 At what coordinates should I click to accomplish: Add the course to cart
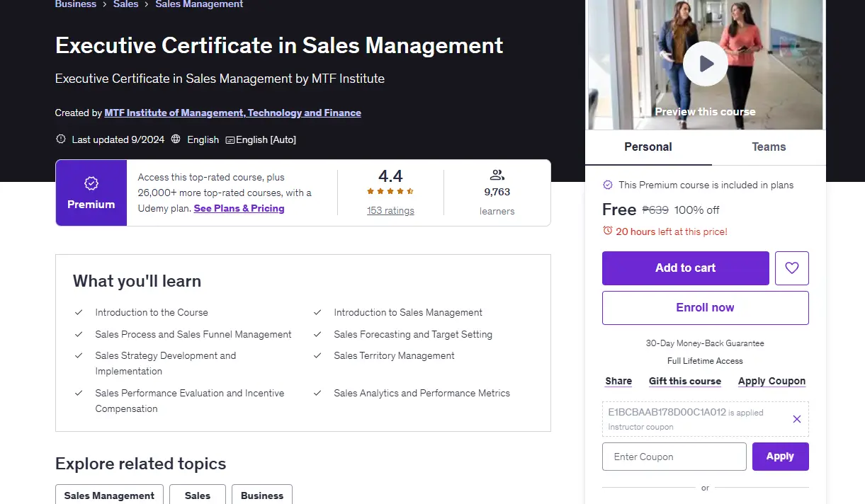(x=686, y=268)
